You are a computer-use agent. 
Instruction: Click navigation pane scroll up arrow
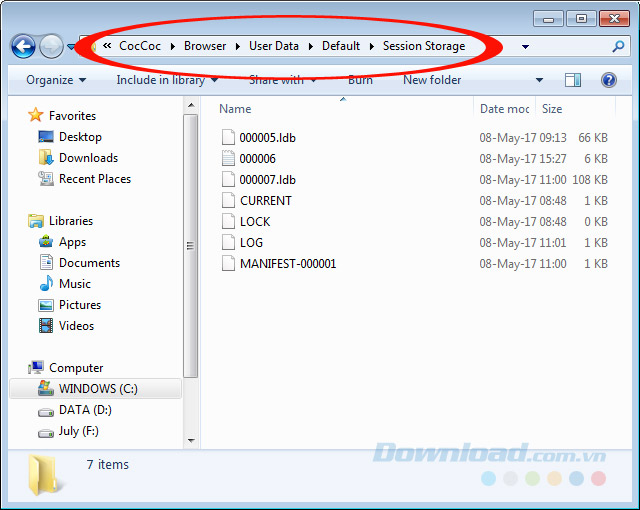coord(191,105)
